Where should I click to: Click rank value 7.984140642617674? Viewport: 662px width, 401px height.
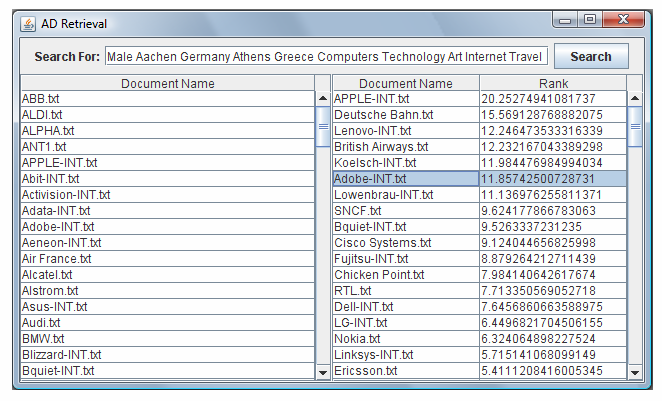pos(553,275)
